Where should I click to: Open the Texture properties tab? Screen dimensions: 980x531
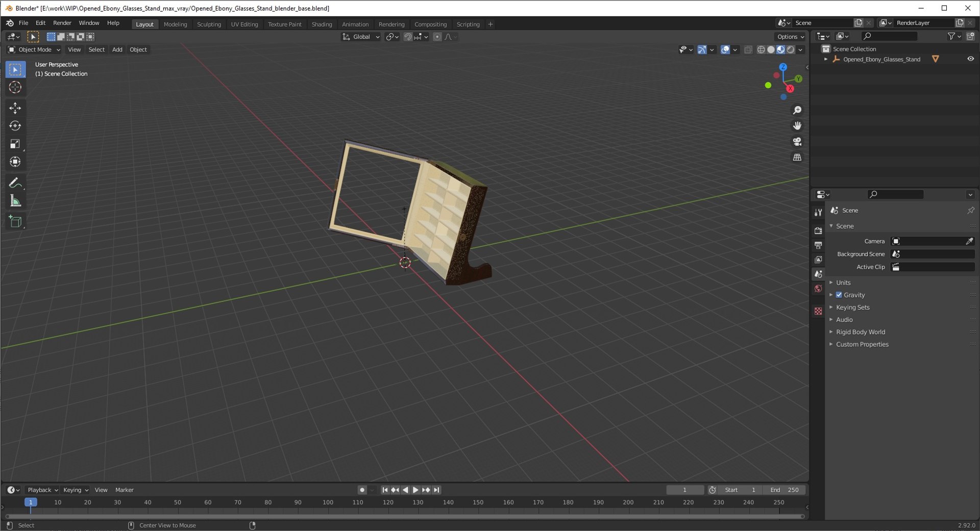click(x=818, y=311)
